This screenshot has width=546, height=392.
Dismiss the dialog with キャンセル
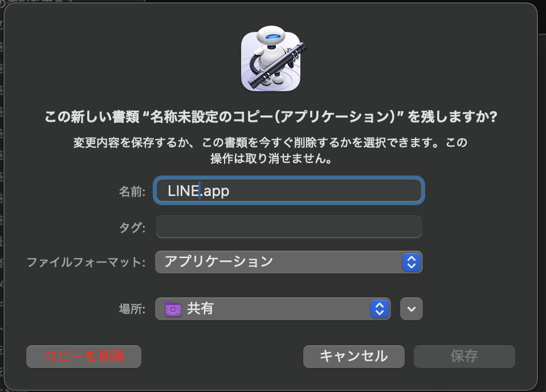point(354,357)
